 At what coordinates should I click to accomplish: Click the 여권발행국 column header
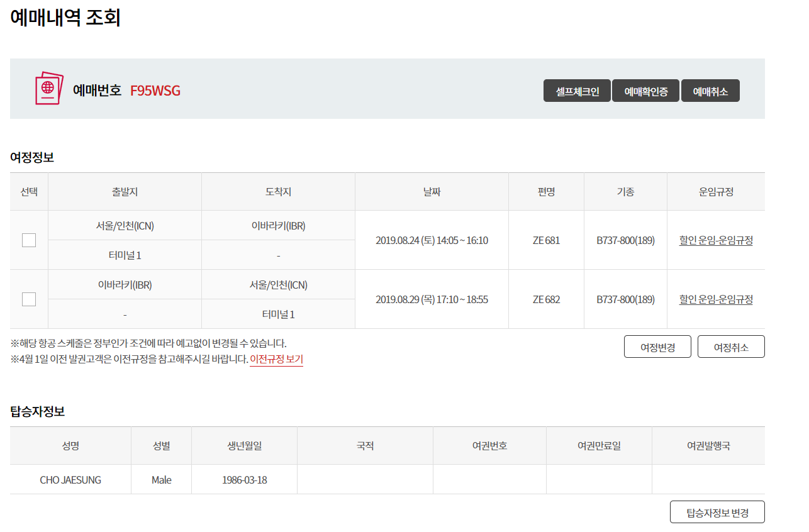[709, 446]
